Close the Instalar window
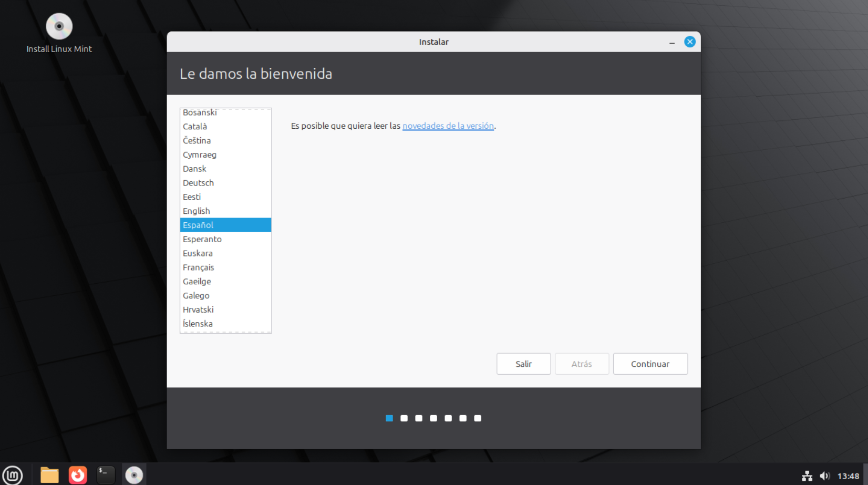This screenshot has width=868, height=485. click(x=690, y=42)
